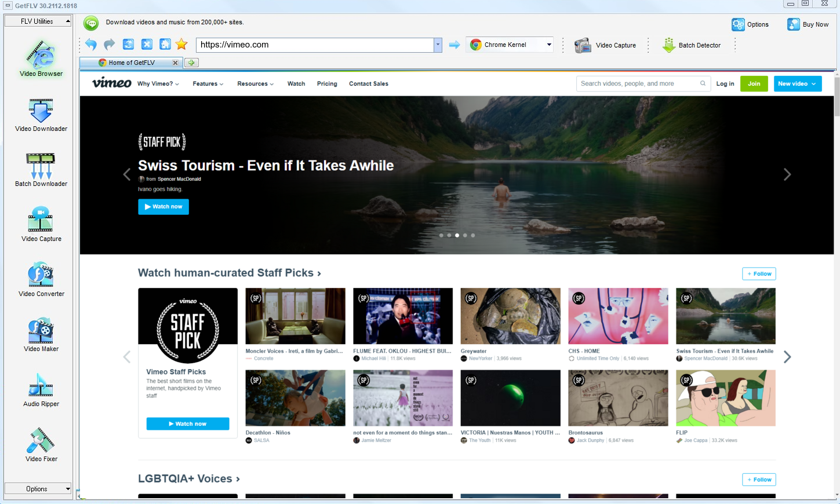Open the Video Browser tool

(41, 59)
